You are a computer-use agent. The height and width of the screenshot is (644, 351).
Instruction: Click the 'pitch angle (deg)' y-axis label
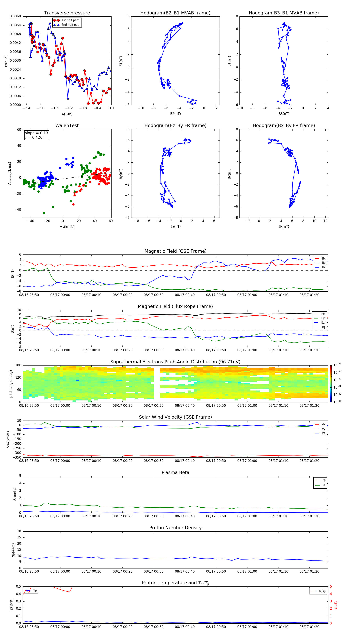click(x=11, y=384)
